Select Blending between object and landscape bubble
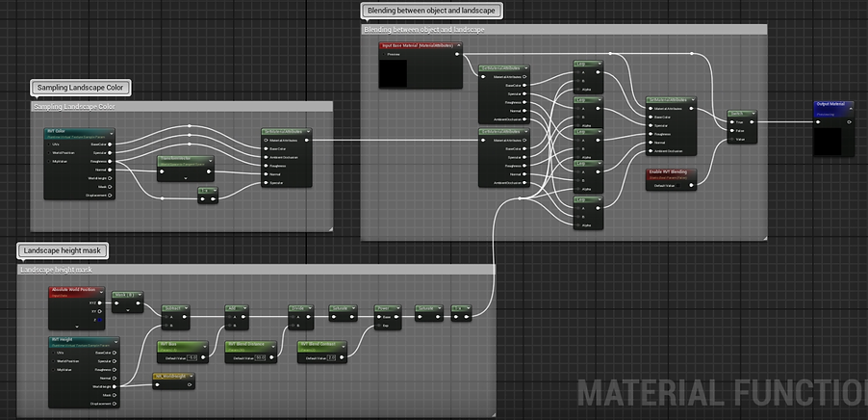The image size is (868, 420). [431, 10]
